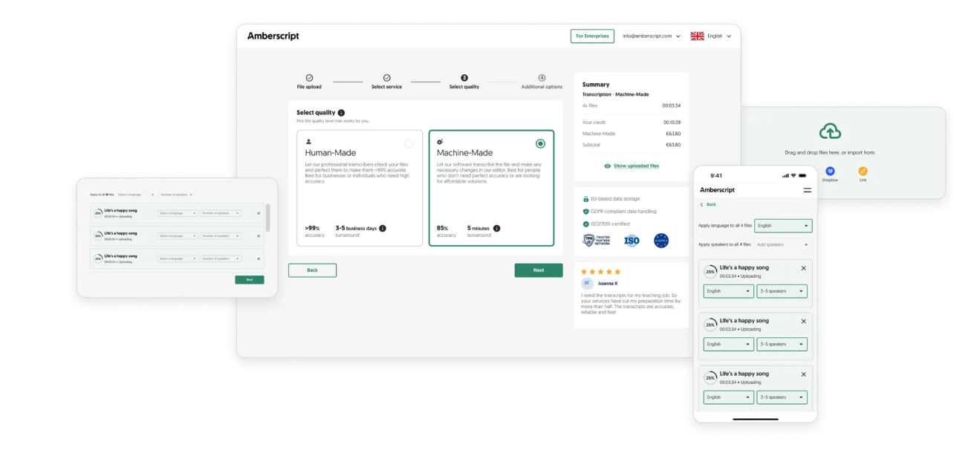Screen dimensions: 980x456
Task: Click the info icon beside Select quality heading
Action: click(x=341, y=113)
